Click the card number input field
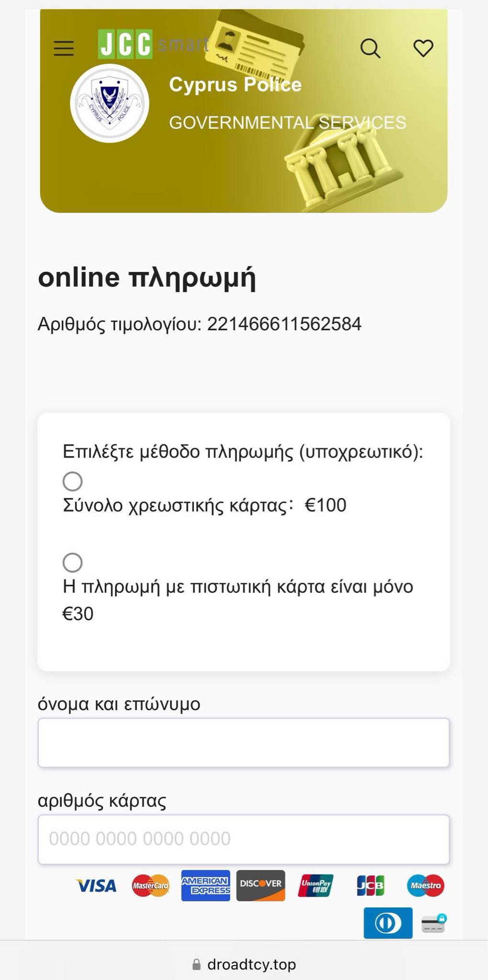 point(244,839)
